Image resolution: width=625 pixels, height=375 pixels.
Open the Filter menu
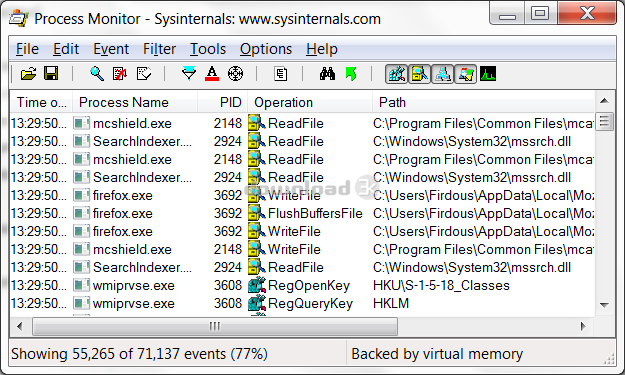[x=159, y=49]
